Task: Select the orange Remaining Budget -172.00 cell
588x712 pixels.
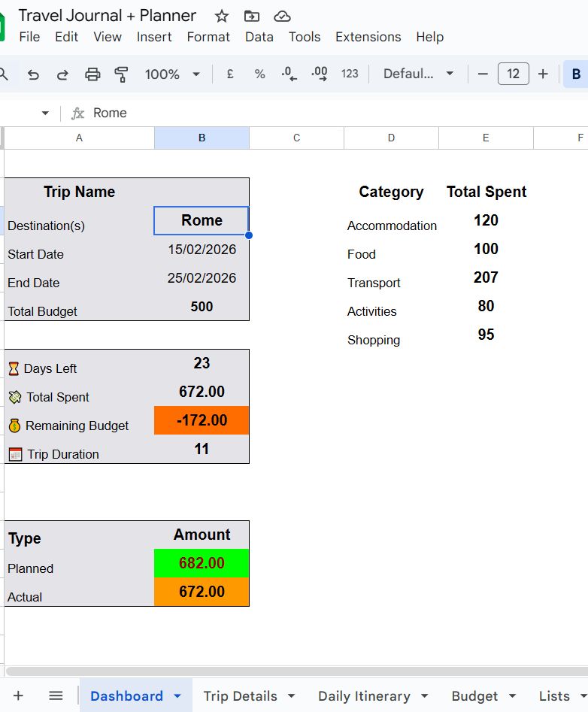Action: (202, 420)
